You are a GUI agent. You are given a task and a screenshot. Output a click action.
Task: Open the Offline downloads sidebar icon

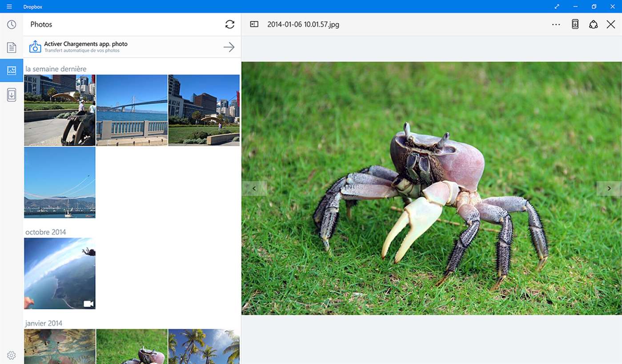click(12, 95)
